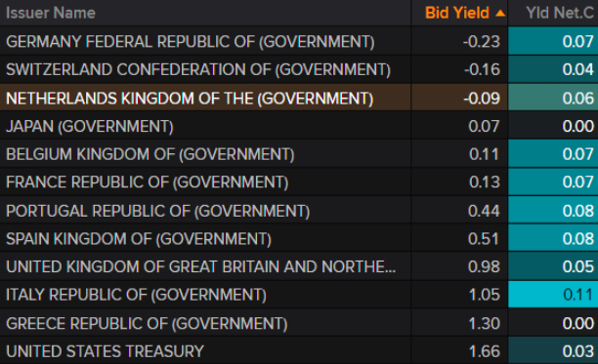Screen dimensions: 598x364
Task: Select Switzerland Confederation issuer row
Action: click(299, 69)
